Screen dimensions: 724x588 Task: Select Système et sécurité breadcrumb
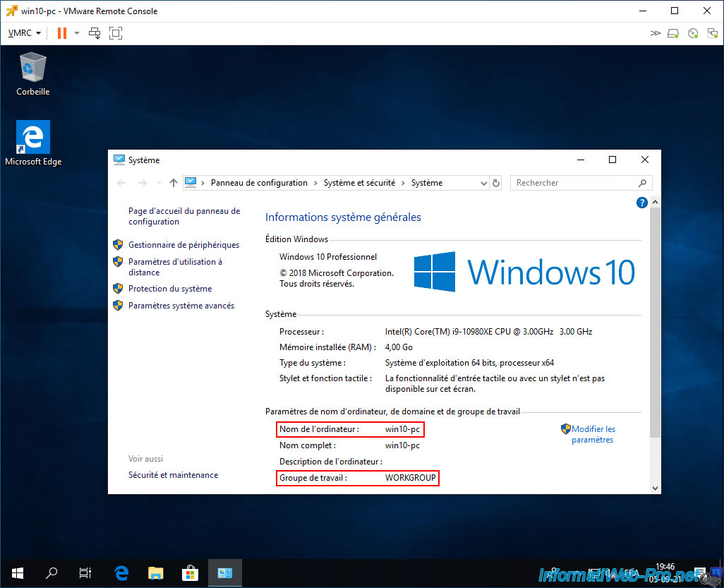point(359,183)
